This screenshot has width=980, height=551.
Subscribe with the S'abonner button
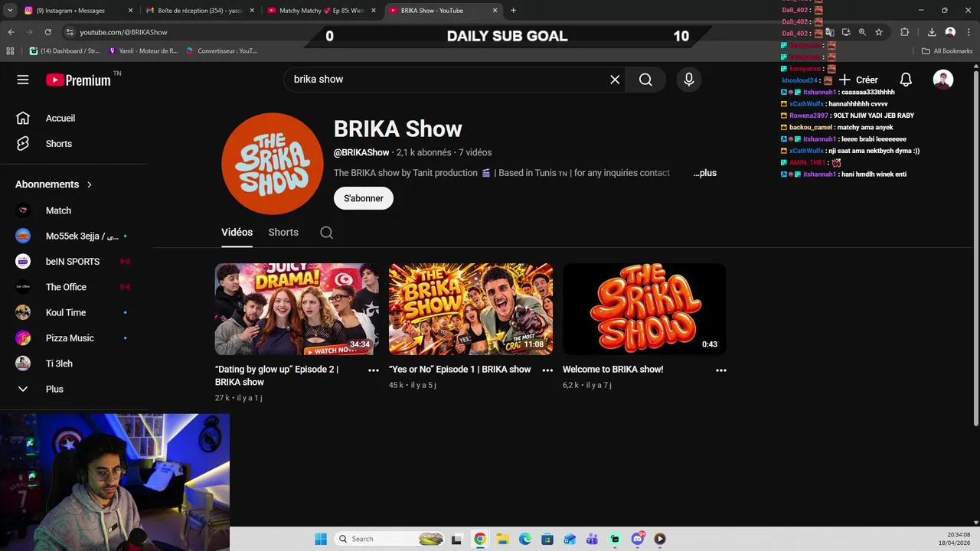[364, 198]
